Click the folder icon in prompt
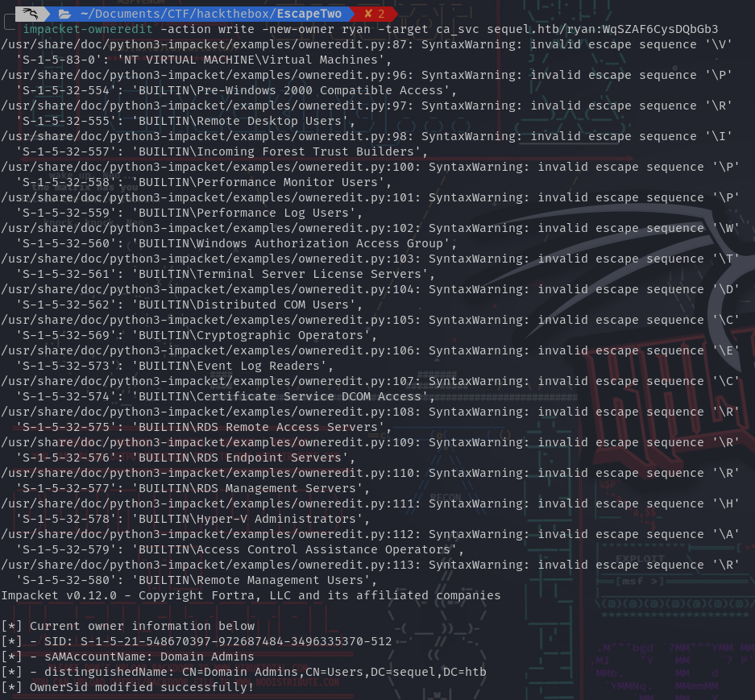Screen dimensions: 755x700 click(64, 14)
